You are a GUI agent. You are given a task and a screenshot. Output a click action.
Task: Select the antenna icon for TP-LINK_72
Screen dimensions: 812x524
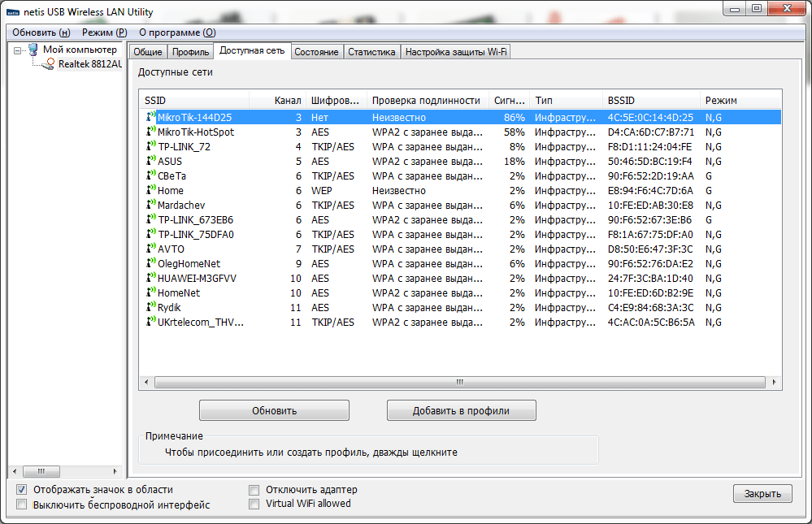[150, 147]
